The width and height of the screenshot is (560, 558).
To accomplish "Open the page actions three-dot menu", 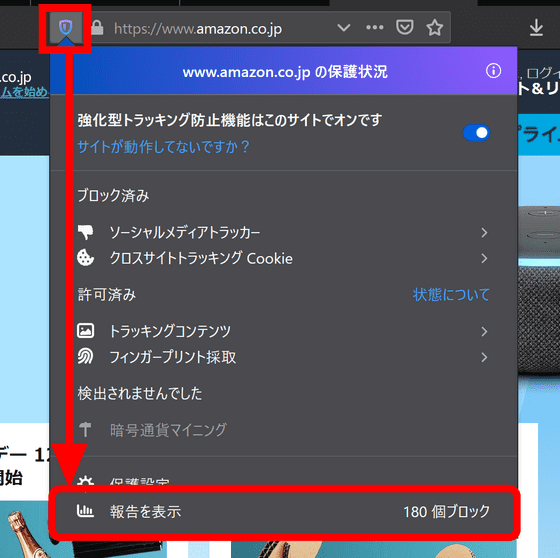I will pos(375,28).
